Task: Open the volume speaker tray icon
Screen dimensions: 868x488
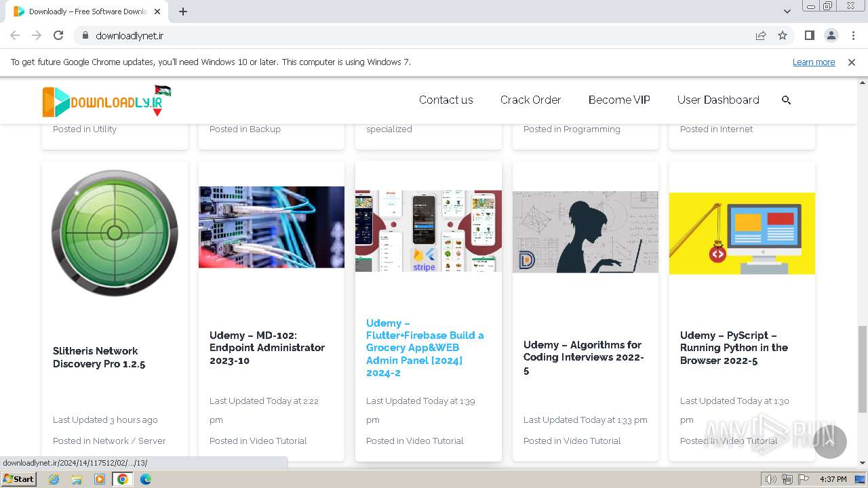Action: 770,479
